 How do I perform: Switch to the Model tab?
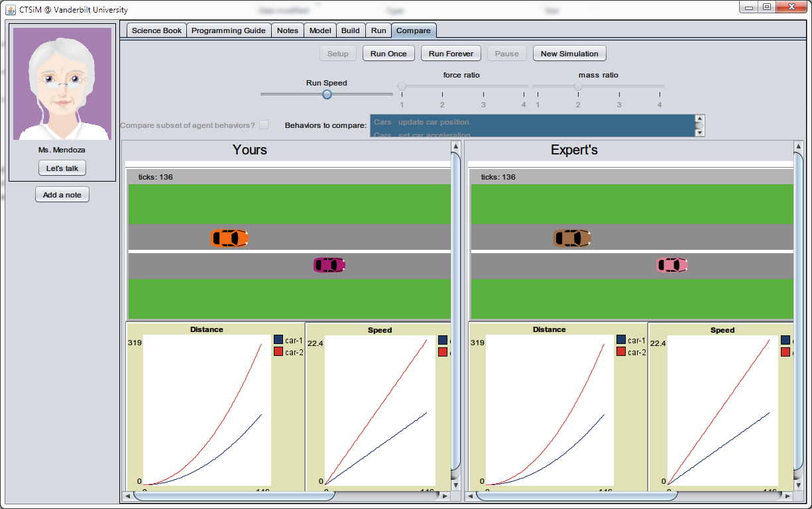click(320, 30)
